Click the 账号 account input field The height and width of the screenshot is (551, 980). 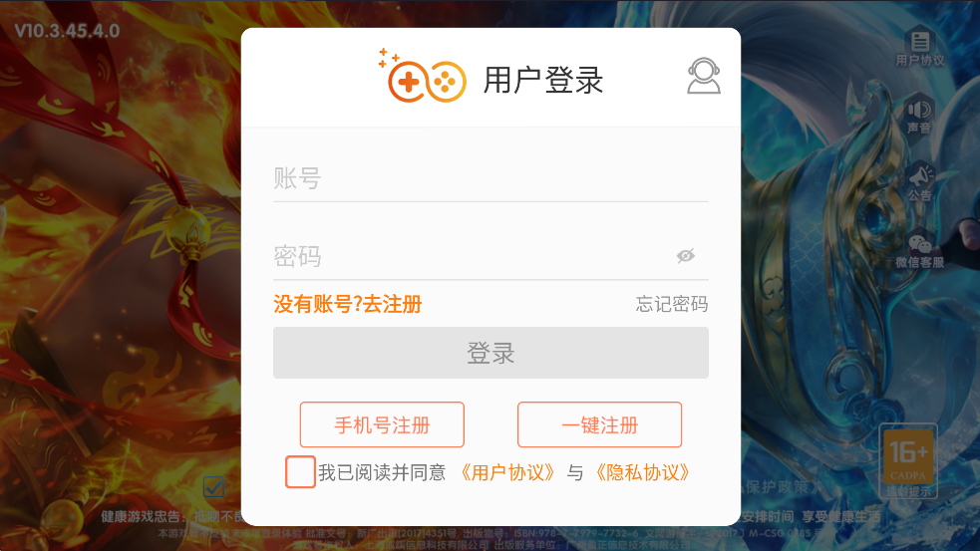[x=490, y=178]
